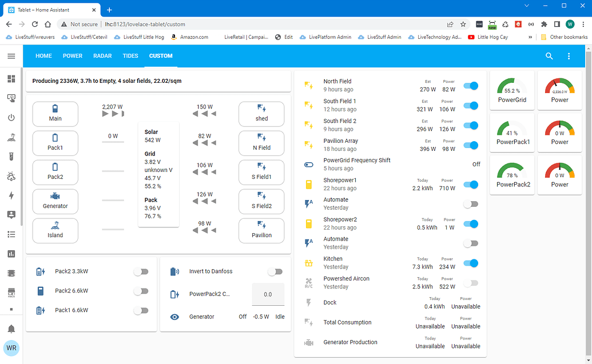Click the search icon in the dashboard toolbar
Viewport: 592px width, 364px height.
(549, 56)
